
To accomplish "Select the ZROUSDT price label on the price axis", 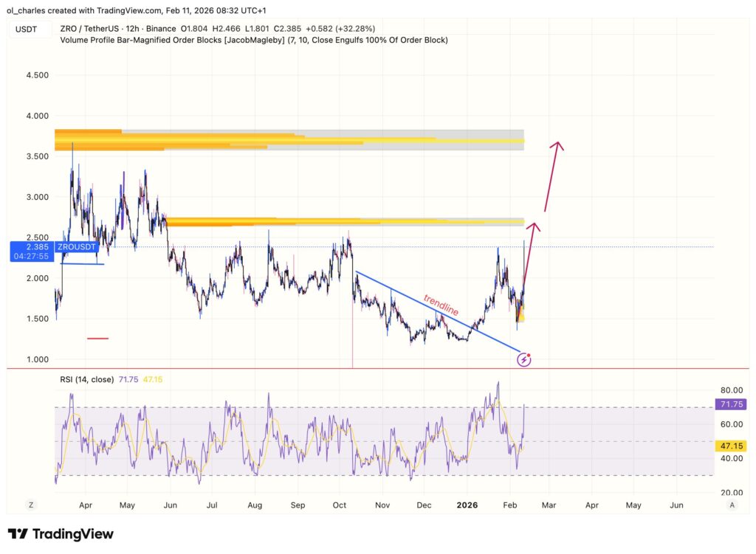I will click(75, 247).
